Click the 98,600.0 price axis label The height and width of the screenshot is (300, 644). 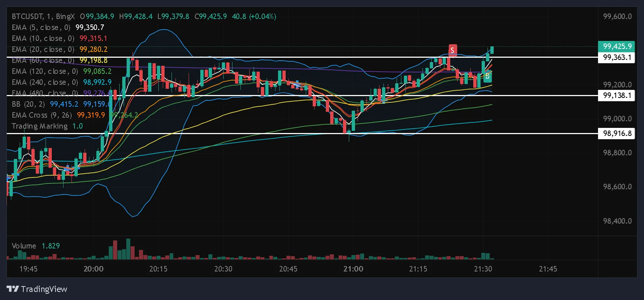click(x=617, y=187)
